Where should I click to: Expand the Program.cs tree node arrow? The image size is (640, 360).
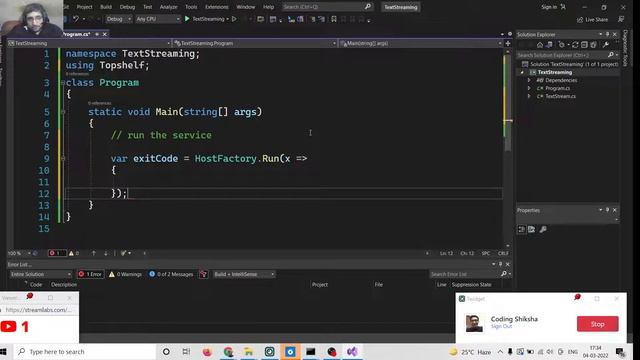[x=529, y=88]
